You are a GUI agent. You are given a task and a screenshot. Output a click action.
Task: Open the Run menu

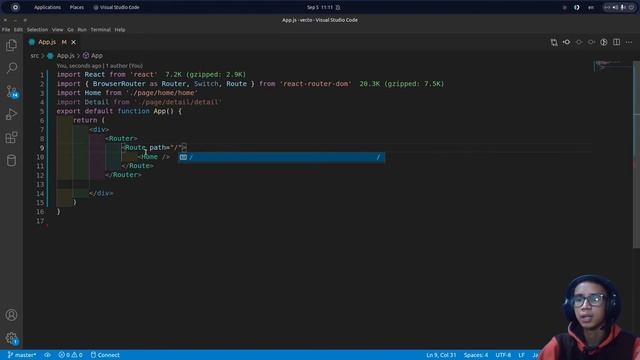82,30
